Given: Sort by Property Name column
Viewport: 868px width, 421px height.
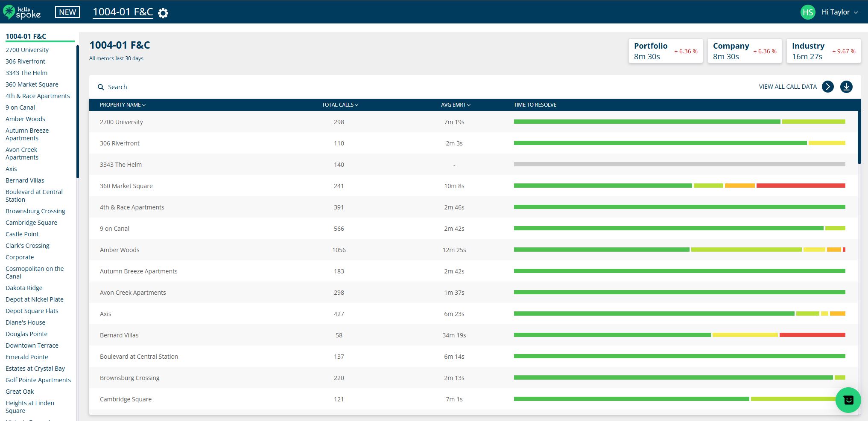Looking at the screenshot, I should coord(123,105).
